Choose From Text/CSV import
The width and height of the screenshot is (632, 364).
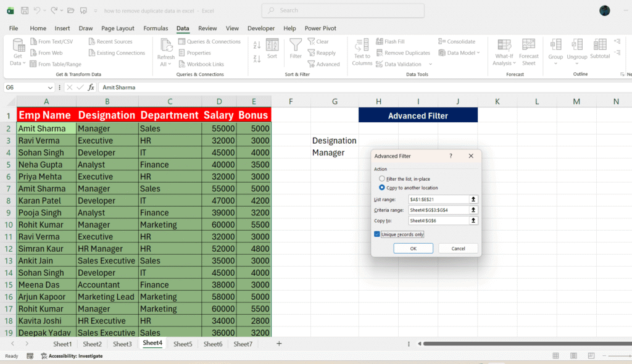coord(52,41)
